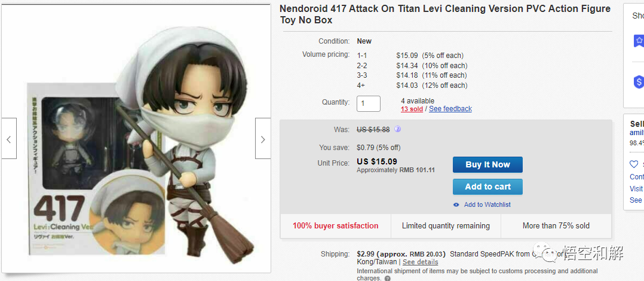Click the help icon beside the Was price

click(x=397, y=129)
